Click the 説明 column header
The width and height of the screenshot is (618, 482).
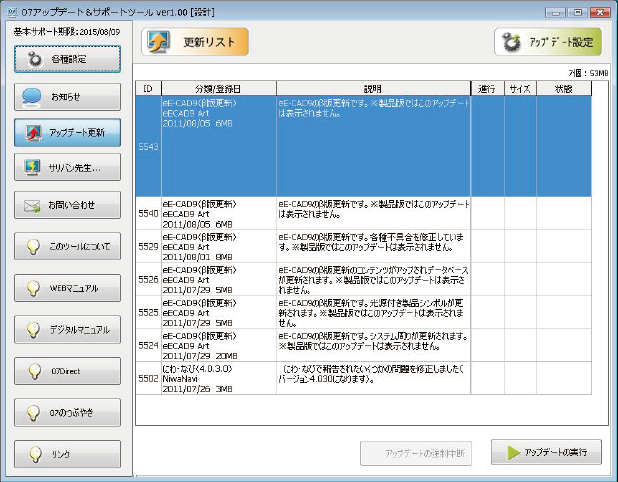pyautogui.click(x=373, y=89)
